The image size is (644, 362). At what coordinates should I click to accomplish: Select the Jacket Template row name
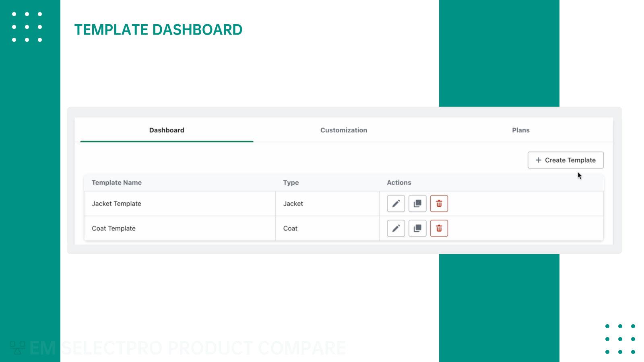click(116, 204)
